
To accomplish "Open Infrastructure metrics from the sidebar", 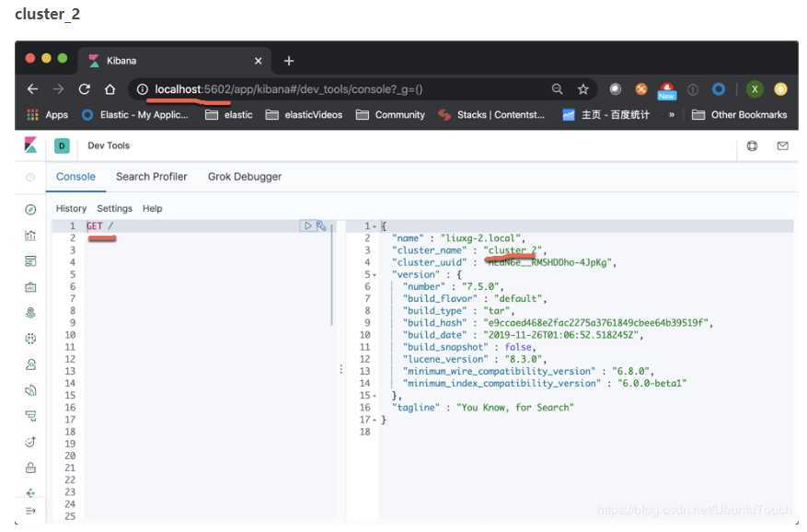I will 30,364.
